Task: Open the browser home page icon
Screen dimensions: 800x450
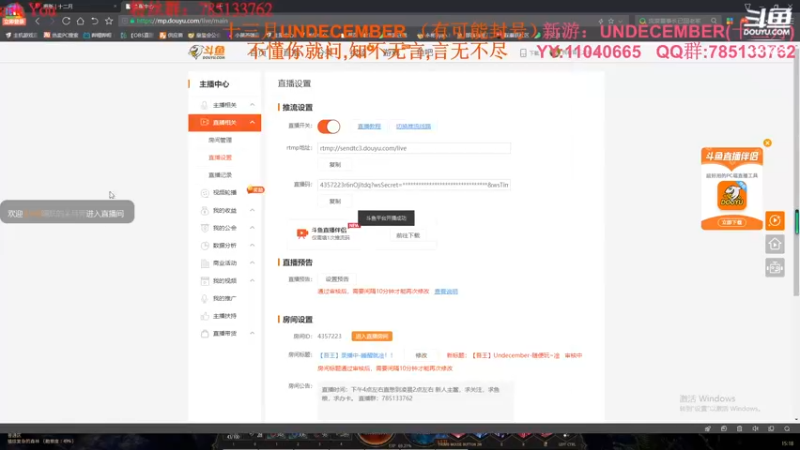Action: [80, 21]
